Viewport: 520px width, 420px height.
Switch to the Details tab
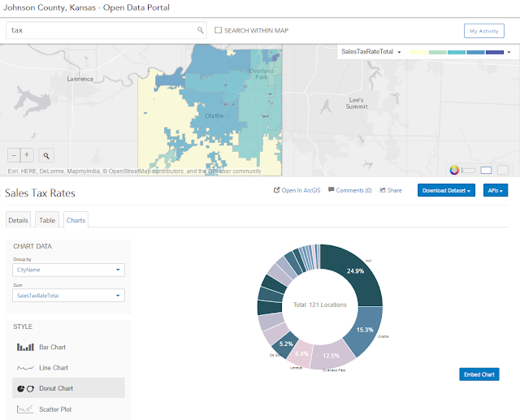pos(18,220)
